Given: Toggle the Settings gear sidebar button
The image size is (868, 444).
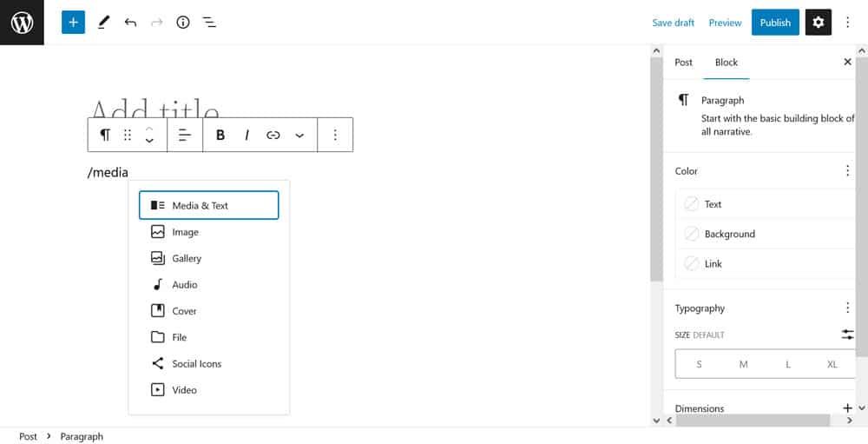Looking at the screenshot, I should pos(818,23).
